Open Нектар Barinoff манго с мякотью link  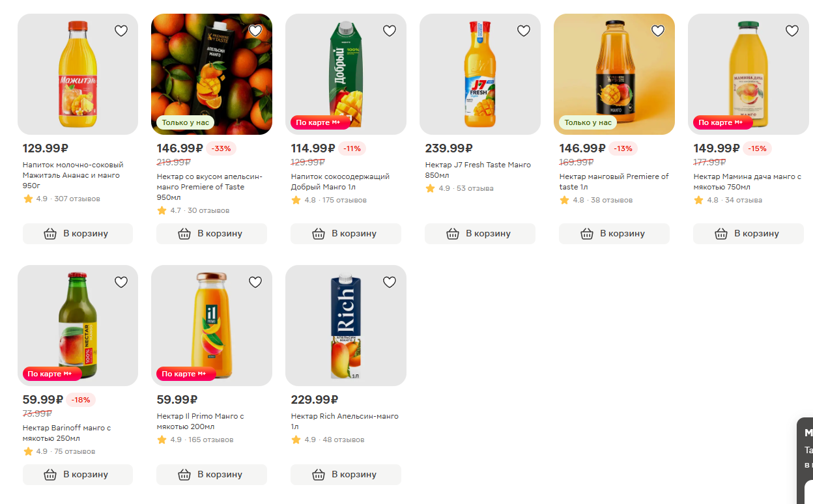pyautogui.click(x=67, y=433)
